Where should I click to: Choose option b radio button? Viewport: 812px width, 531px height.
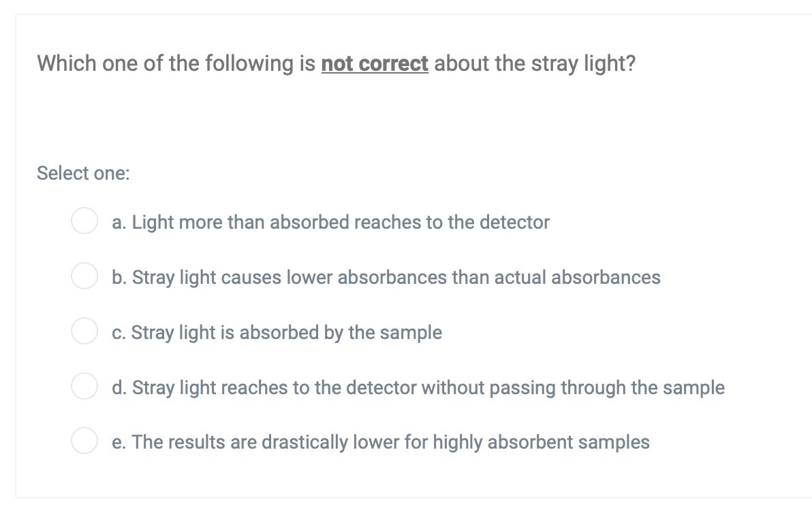(84, 276)
